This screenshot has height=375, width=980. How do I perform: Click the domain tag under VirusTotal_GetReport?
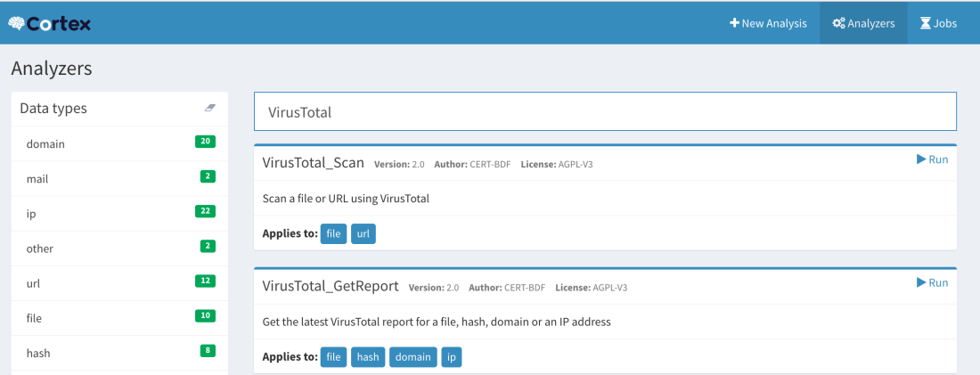[x=412, y=357]
